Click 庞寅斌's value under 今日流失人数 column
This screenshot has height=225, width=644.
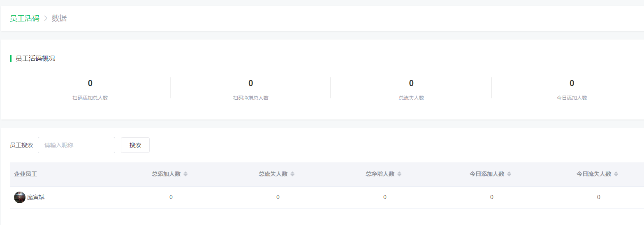pos(599,197)
